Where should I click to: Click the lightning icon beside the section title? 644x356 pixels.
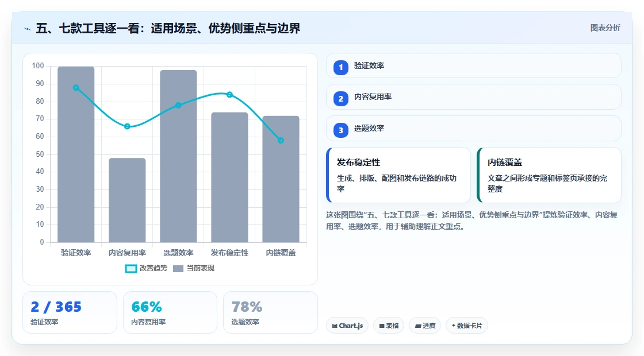point(28,29)
